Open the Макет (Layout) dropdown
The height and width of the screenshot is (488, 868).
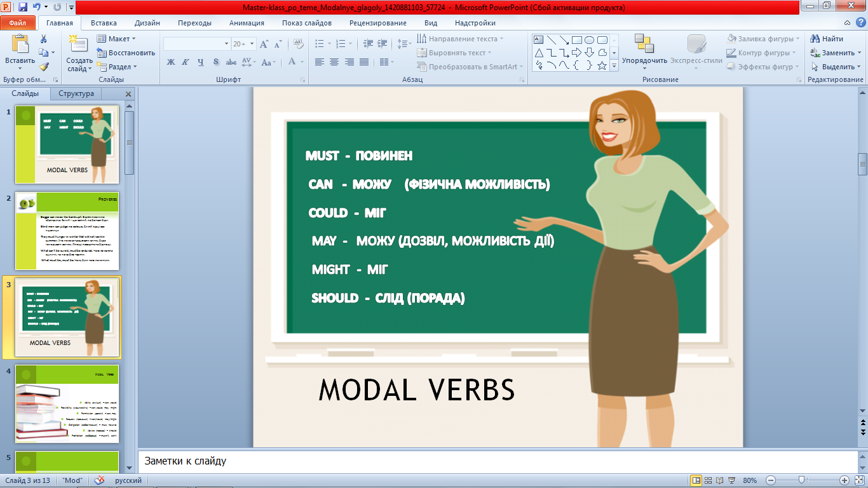coord(118,39)
